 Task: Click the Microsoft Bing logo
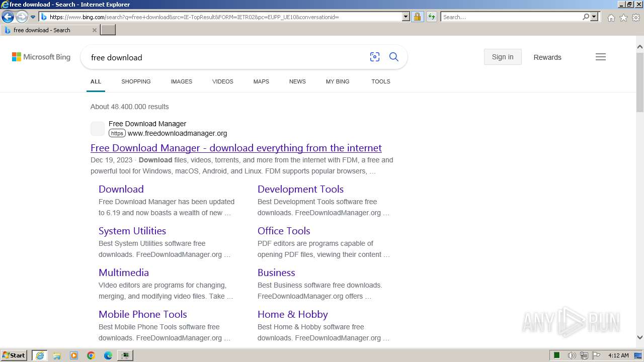[41, 57]
